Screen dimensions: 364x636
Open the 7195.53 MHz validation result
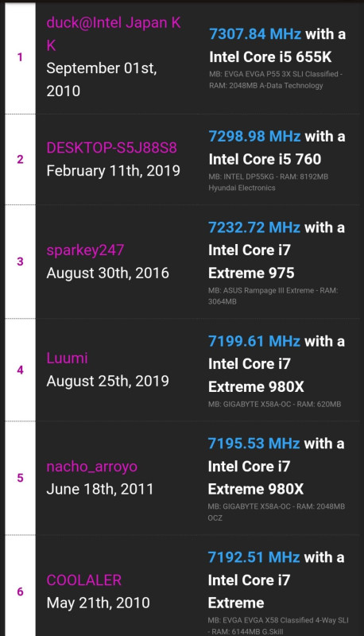click(254, 444)
